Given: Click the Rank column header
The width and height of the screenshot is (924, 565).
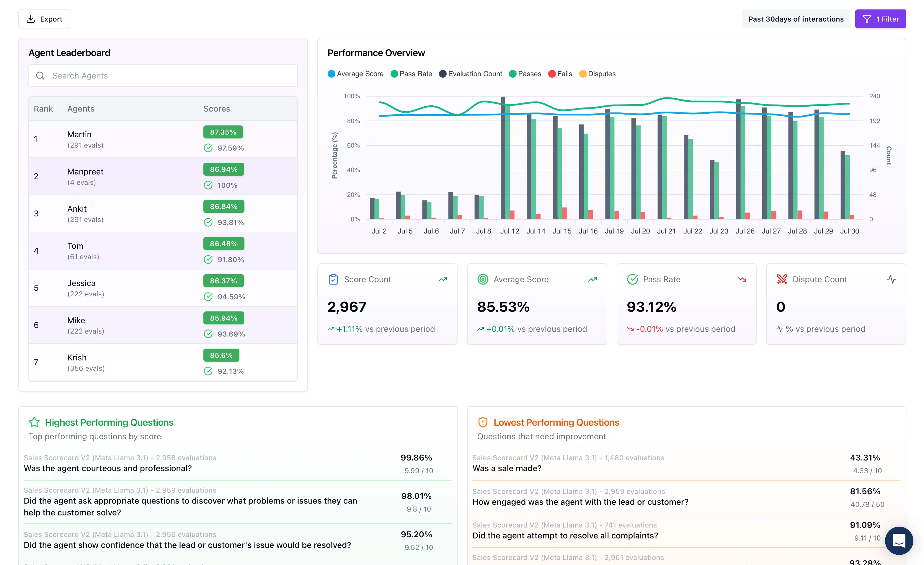Looking at the screenshot, I should tap(43, 109).
